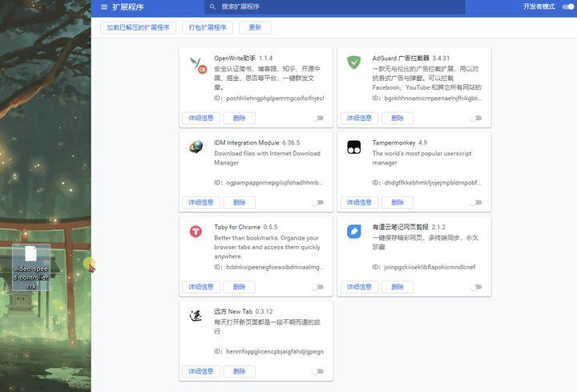
Task: Click the 开发者模式 label text
Action: pos(539,6)
